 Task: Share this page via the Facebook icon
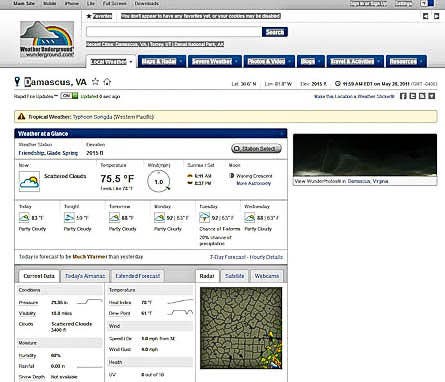coord(403,96)
